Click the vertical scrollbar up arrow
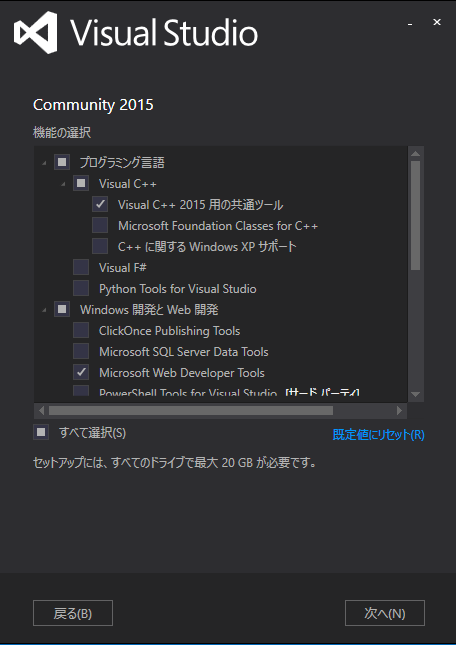456x645 pixels. pos(415,153)
